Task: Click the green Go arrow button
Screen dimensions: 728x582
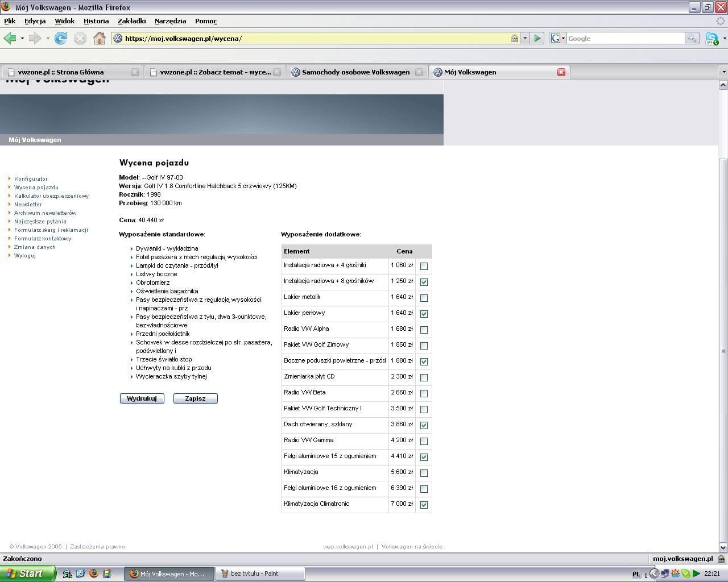Action: [x=537, y=38]
